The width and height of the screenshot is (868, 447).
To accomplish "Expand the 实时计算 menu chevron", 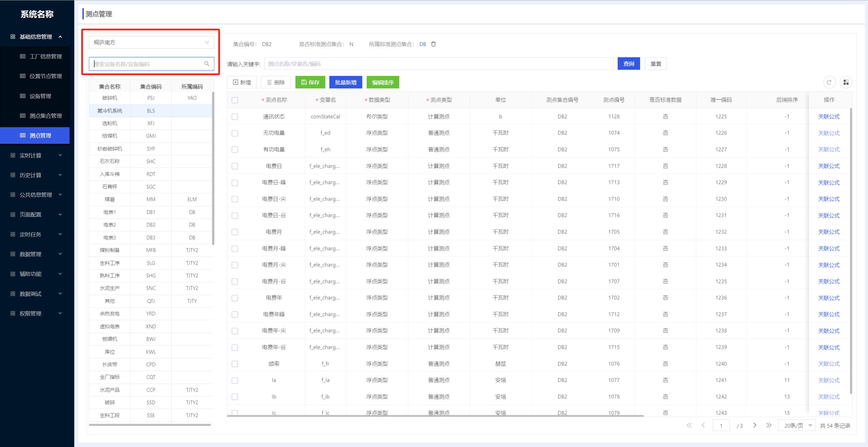I will tap(60, 155).
